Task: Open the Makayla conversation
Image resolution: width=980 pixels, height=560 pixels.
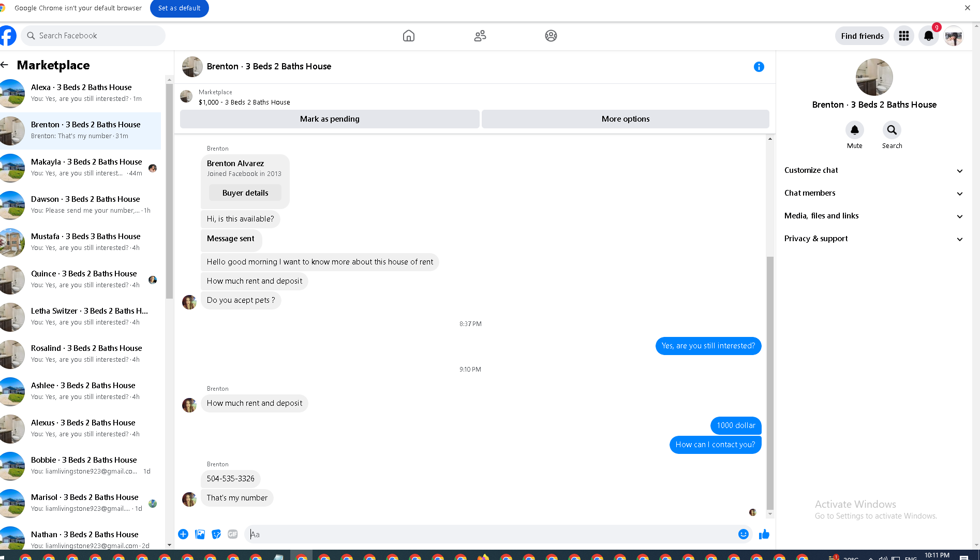Action: click(81, 168)
